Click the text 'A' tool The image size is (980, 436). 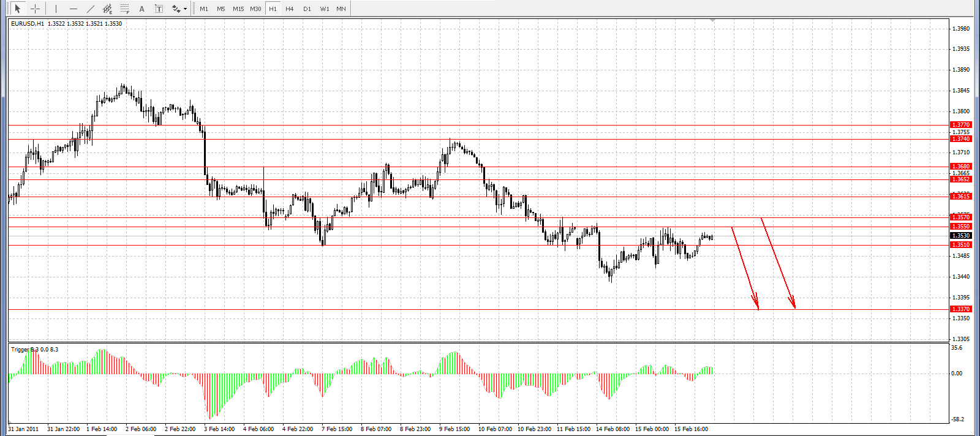(142, 9)
